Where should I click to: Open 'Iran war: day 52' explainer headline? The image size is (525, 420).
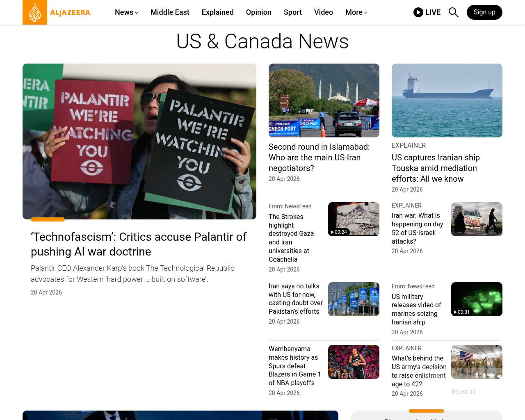click(x=418, y=228)
